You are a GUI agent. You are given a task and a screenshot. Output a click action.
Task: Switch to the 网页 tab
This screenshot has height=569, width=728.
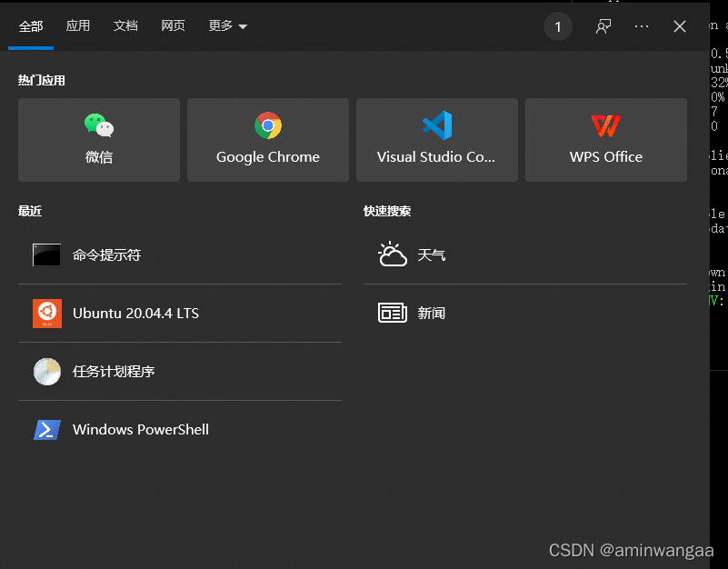(173, 26)
